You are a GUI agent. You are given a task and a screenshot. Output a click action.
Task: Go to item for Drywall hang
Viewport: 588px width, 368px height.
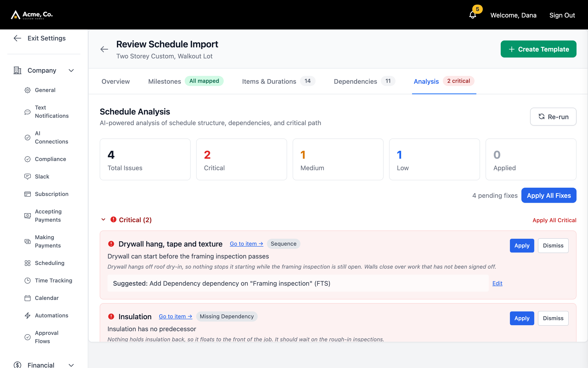point(246,244)
